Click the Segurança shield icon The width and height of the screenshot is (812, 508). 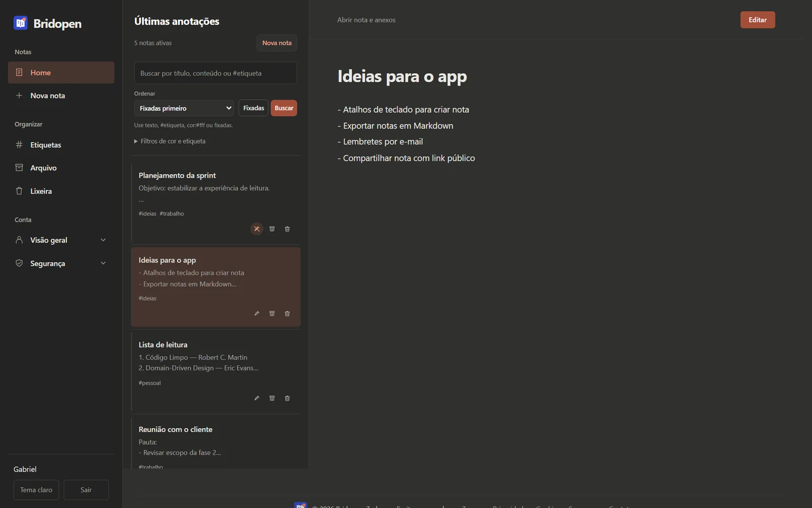[x=19, y=263]
